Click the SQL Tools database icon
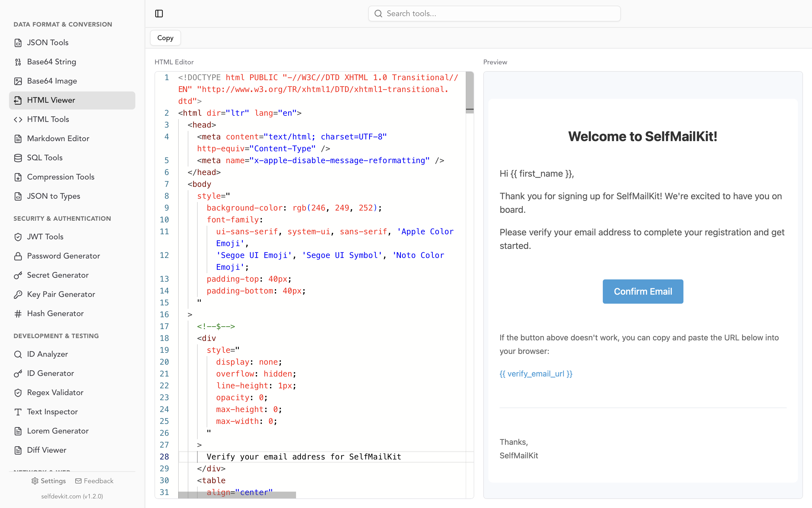Screen dimensions: 812x508 pos(18,157)
